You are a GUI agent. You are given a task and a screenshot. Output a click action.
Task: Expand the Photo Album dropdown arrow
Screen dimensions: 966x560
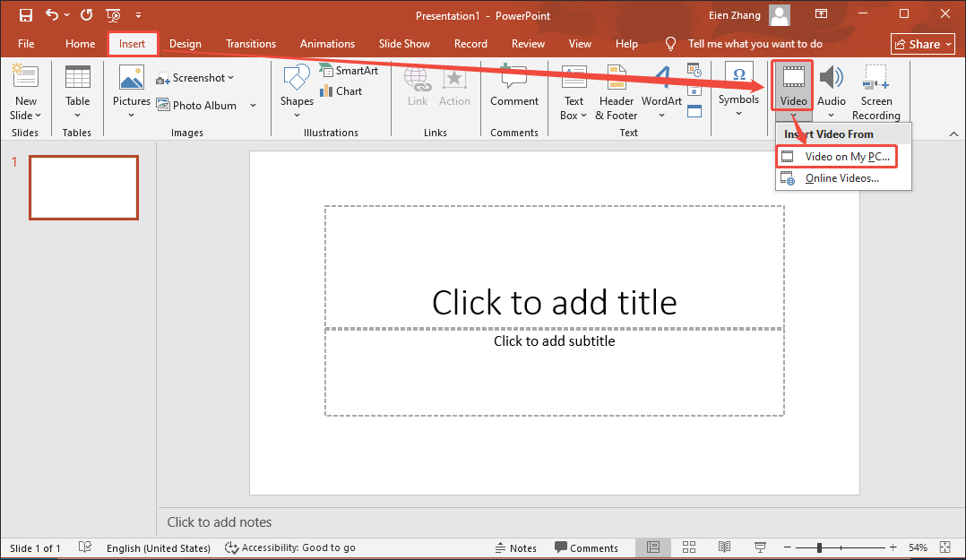tap(254, 106)
